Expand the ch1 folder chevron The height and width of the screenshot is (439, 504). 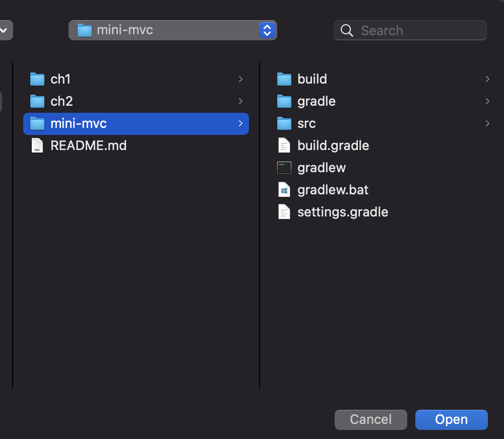[x=240, y=79]
